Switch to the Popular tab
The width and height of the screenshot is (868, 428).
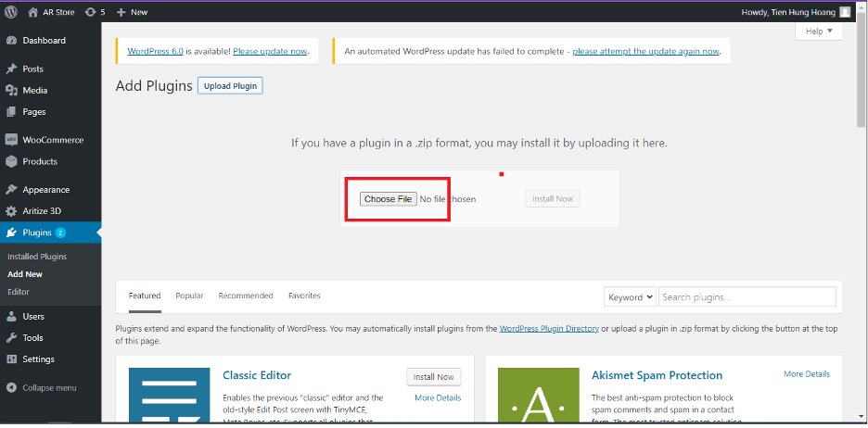(x=190, y=296)
